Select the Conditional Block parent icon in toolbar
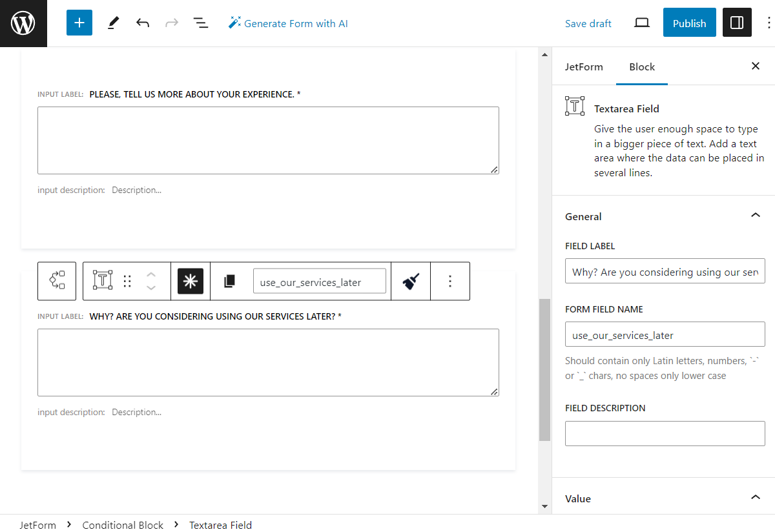Viewport: 775px width, 532px height. click(x=57, y=281)
